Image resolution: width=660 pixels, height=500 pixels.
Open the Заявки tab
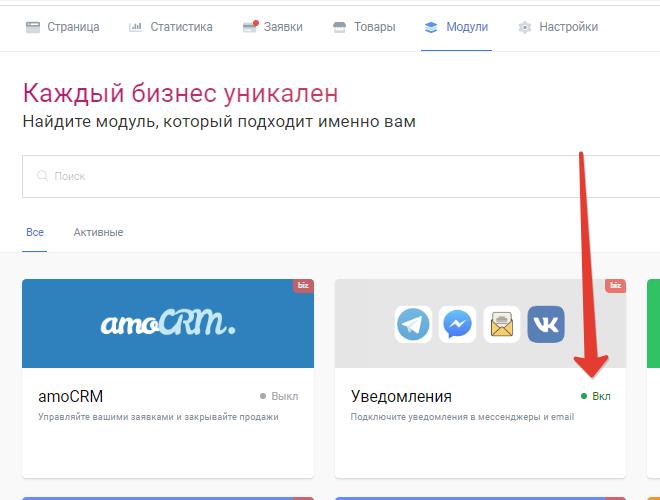[273, 27]
